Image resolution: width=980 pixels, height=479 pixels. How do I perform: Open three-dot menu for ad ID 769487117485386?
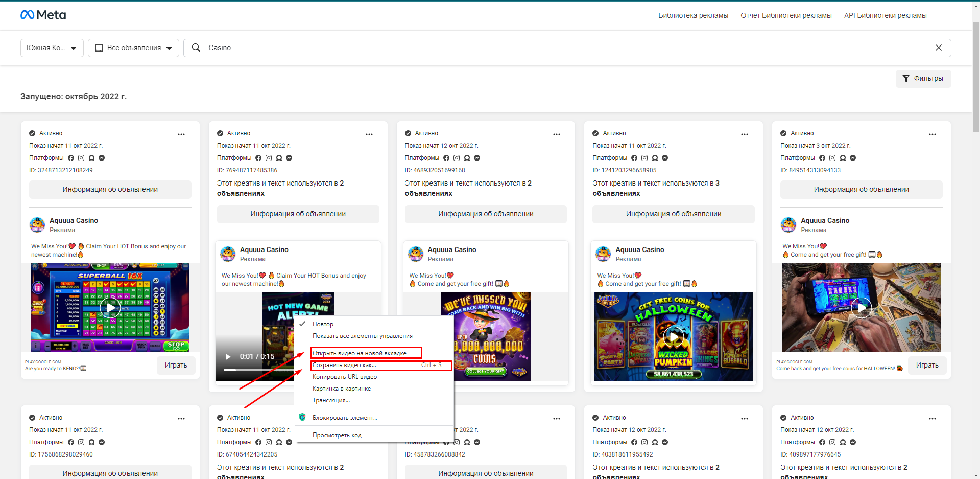[x=369, y=134]
